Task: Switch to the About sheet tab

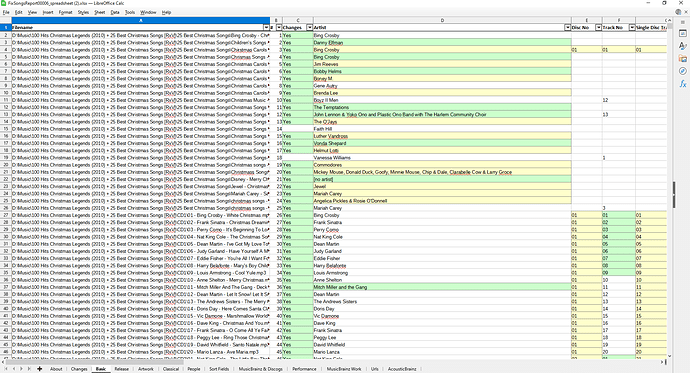Action: 56,369
